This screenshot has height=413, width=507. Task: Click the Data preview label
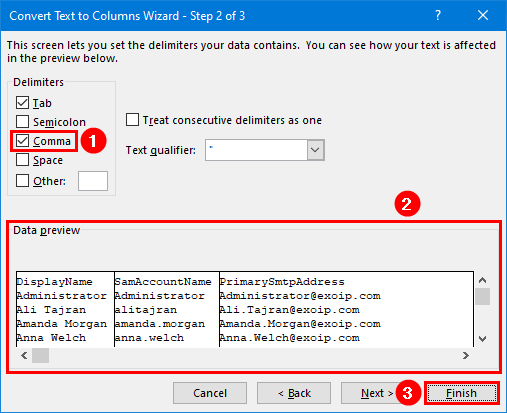click(46, 230)
